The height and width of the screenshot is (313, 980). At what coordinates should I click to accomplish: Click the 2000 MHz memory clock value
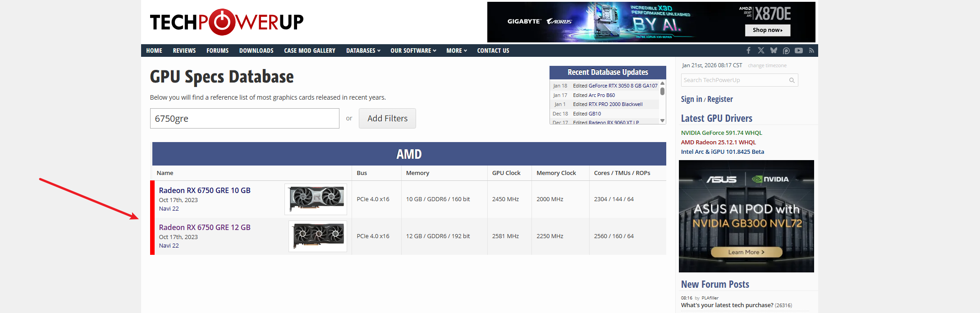[550, 199]
